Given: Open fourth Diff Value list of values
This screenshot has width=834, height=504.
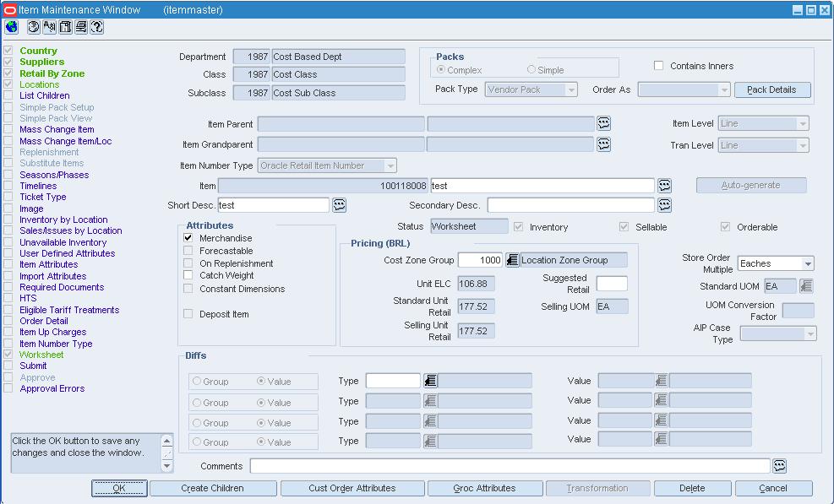Looking at the screenshot, I should [x=661, y=439].
